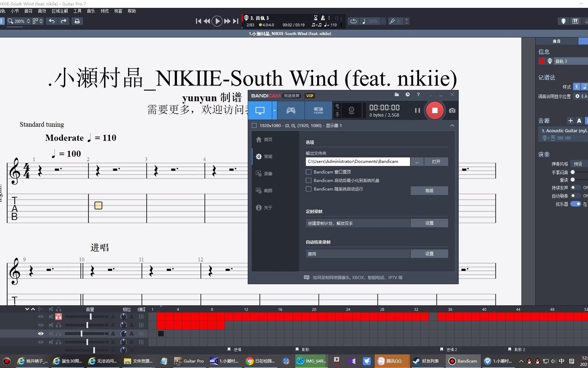Click the first track solo headphone icon

(59, 317)
